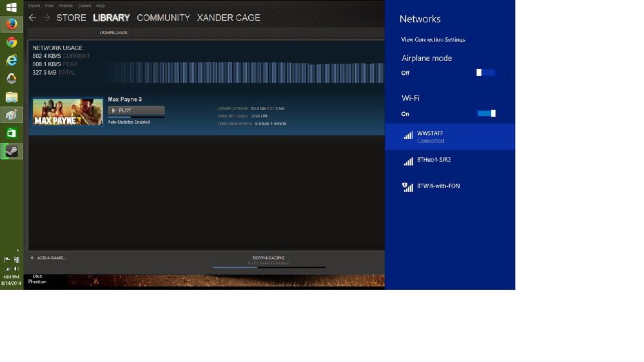Open the Friends menu in Steam
Viewport: 644px width, 362px height.
(x=66, y=6)
